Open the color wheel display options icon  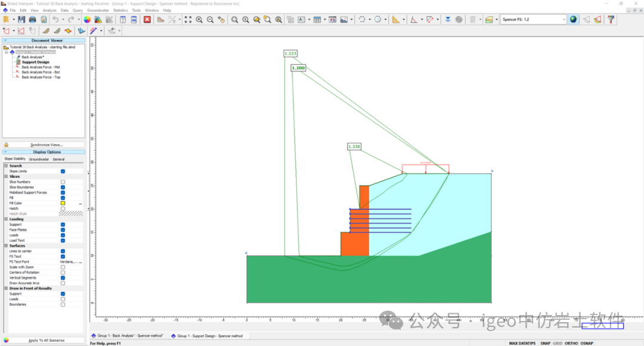[x=87, y=20]
